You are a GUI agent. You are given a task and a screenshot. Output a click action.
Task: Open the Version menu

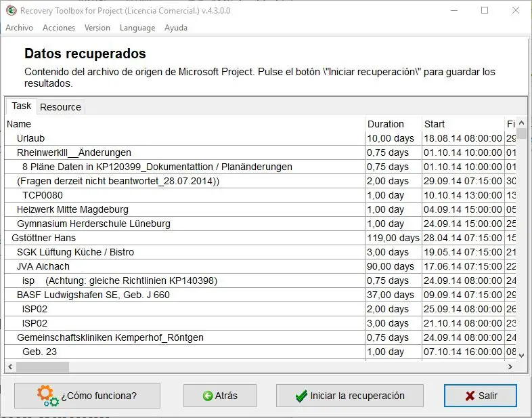tap(97, 28)
